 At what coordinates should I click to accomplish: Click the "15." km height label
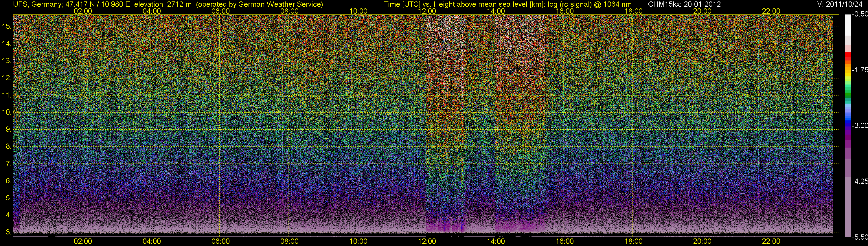[x=7, y=26]
